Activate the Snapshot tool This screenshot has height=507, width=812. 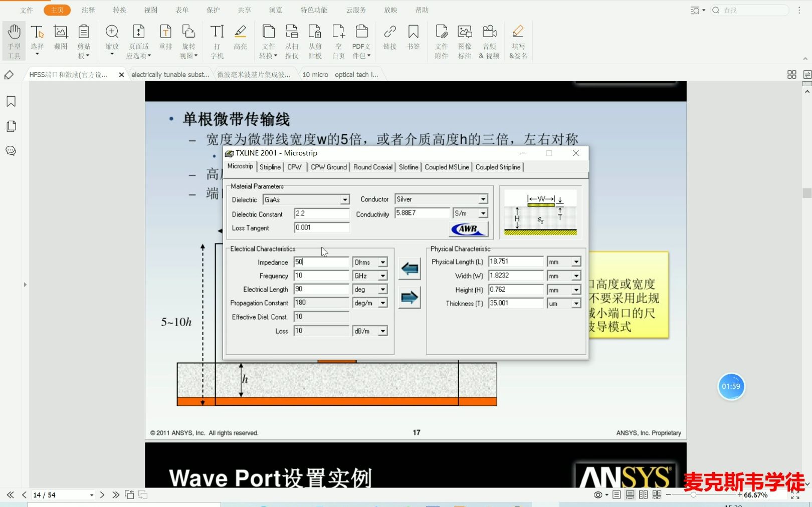61,38
